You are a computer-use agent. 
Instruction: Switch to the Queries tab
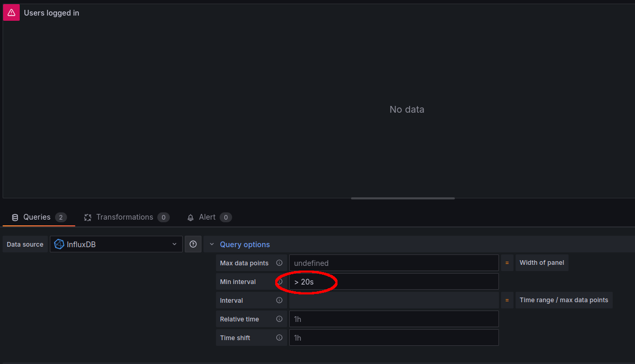(39, 217)
